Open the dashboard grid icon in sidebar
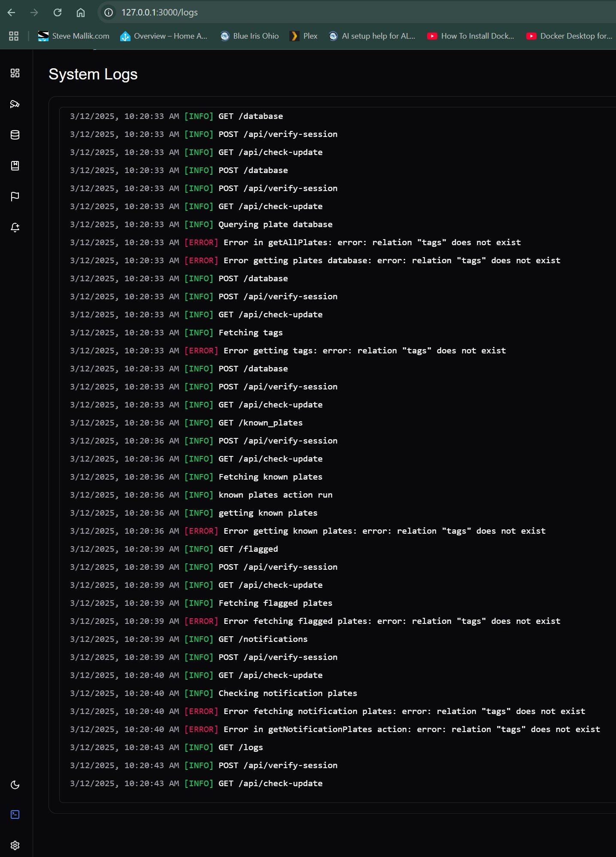Viewport: 616px width, 857px height. coord(15,73)
